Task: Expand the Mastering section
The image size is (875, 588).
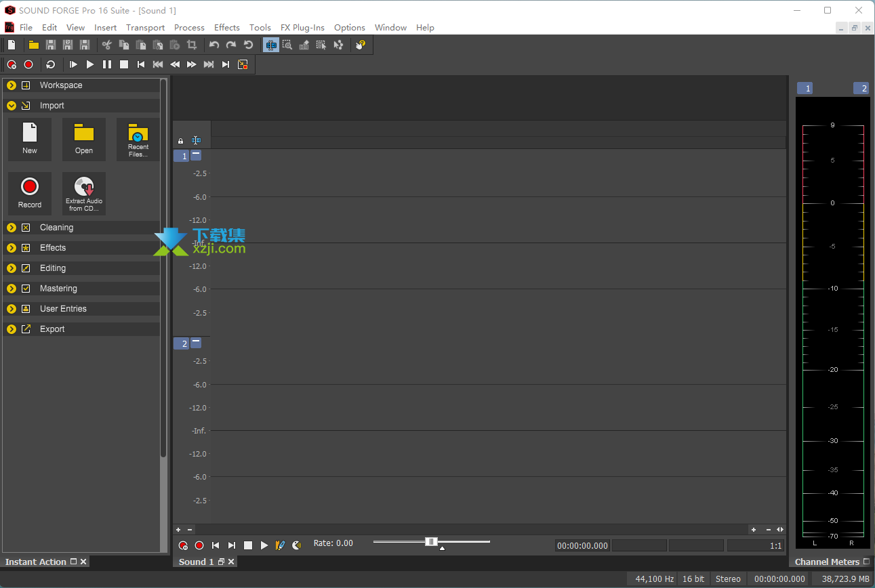Action: click(12, 289)
